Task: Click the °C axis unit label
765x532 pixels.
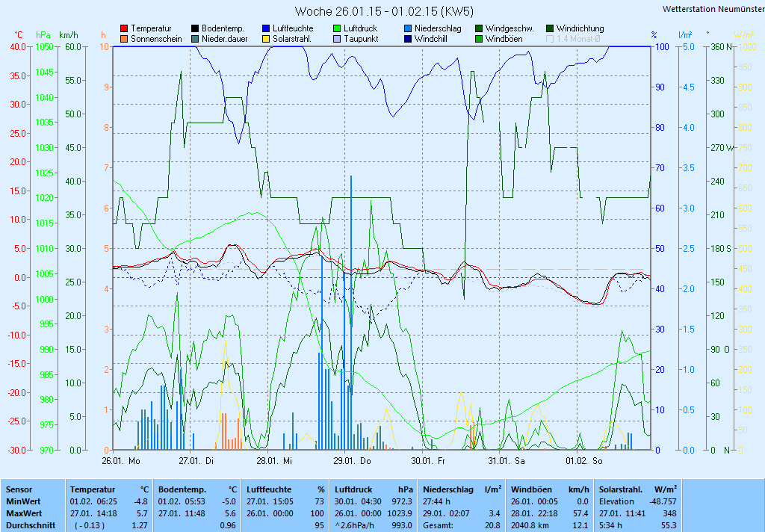Action: 19,35
